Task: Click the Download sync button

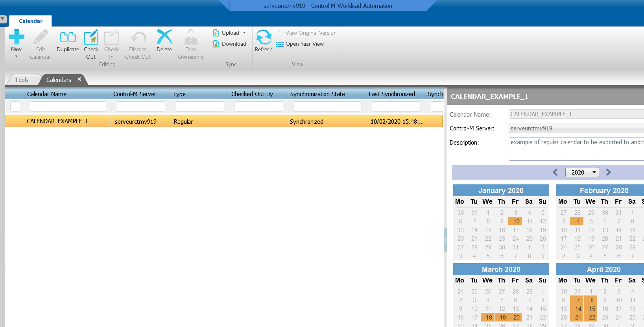Action: click(x=230, y=44)
